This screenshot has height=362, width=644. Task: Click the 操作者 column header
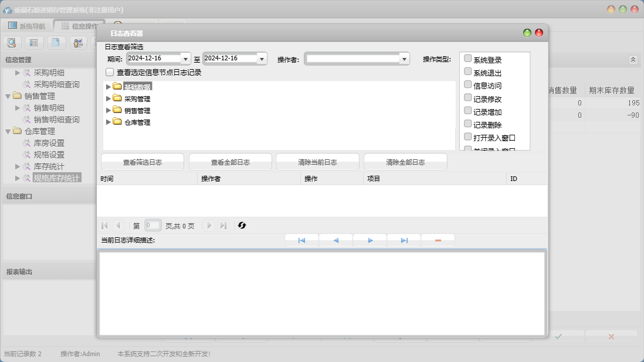point(249,179)
